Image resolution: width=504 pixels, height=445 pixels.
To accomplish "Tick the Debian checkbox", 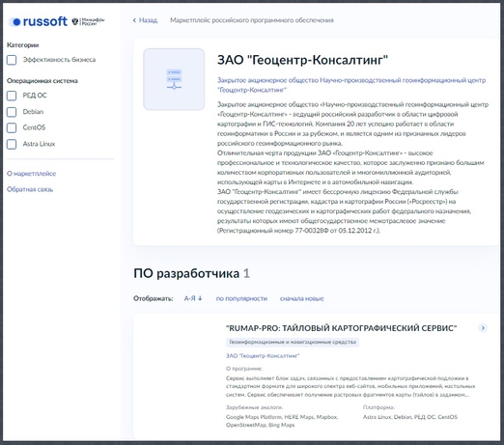I will 12,112.
